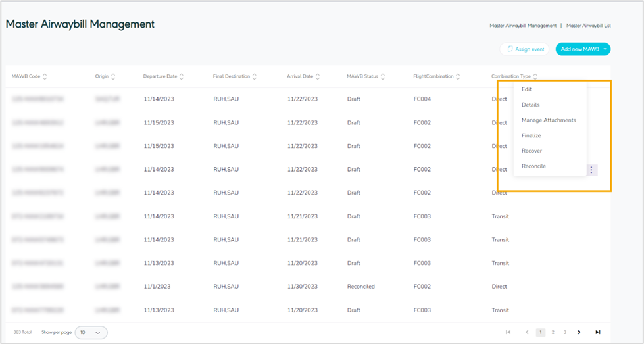Click the three-dot row actions icon
The width and height of the screenshot is (644, 344).
[x=591, y=170]
